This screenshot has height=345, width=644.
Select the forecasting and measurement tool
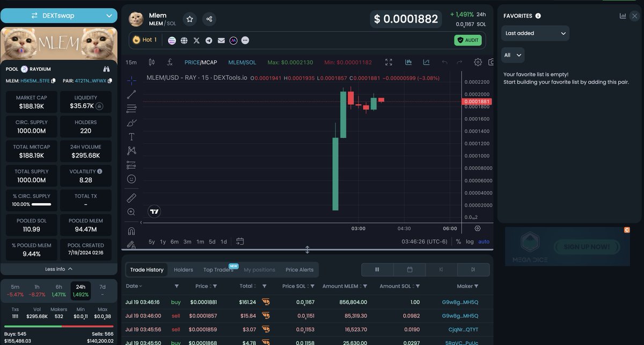pyautogui.click(x=131, y=164)
